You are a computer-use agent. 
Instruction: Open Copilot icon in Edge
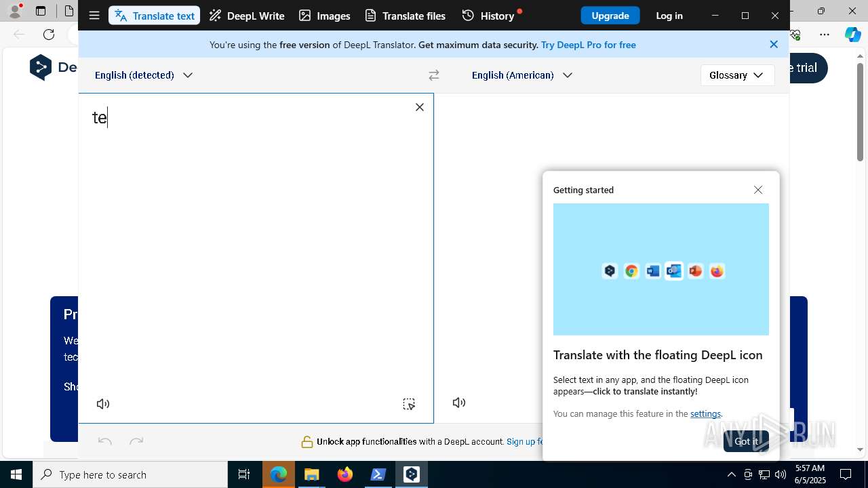[x=852, y=34]
